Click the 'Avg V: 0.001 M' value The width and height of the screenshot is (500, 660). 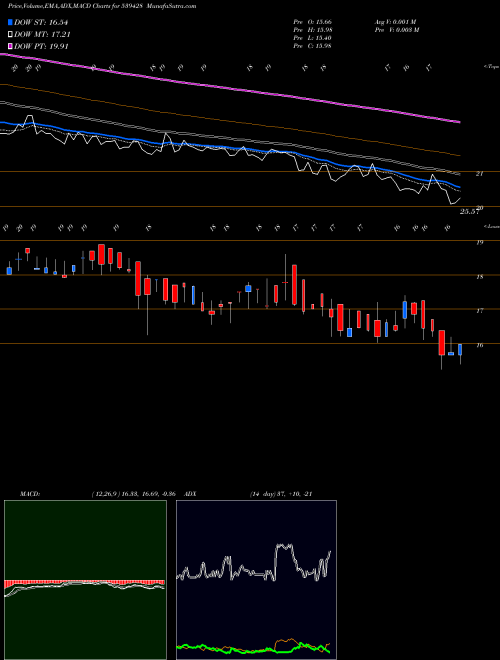pos(395,22)
